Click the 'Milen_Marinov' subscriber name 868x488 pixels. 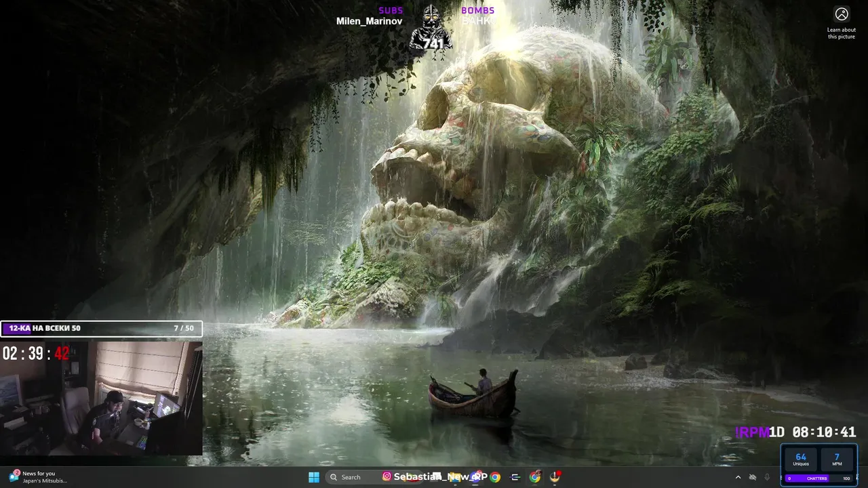click(x=369, y=21)
